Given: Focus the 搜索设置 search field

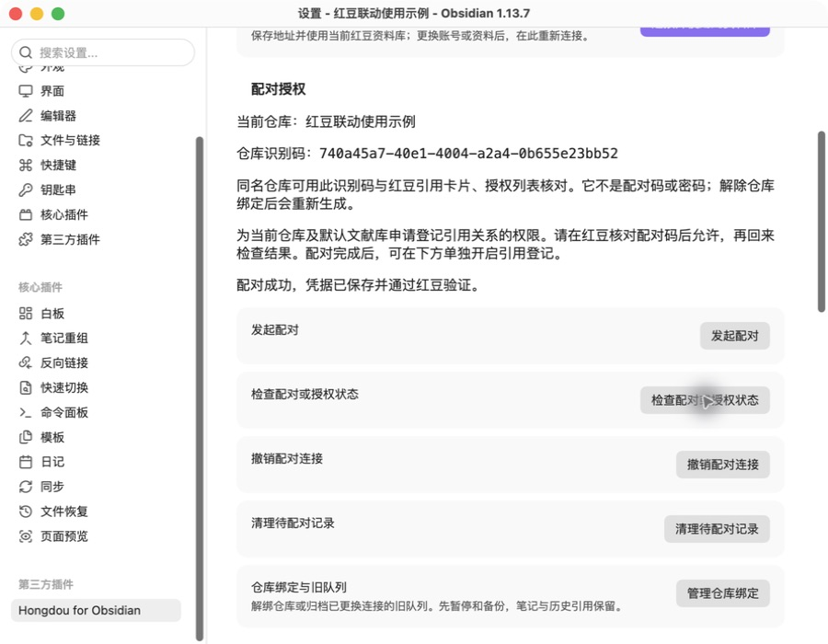Looking at the screenshot, I should 103,52.
